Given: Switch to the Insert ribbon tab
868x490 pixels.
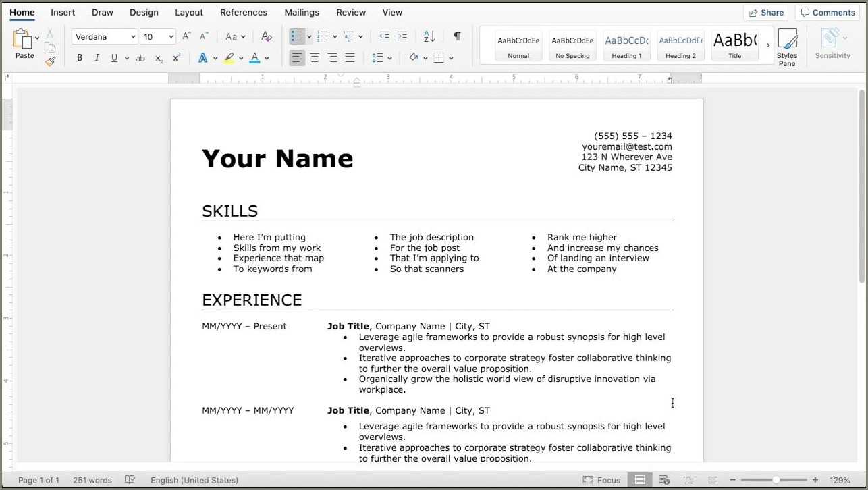Looking at the screenshot, I should click(x=62, y=12).
